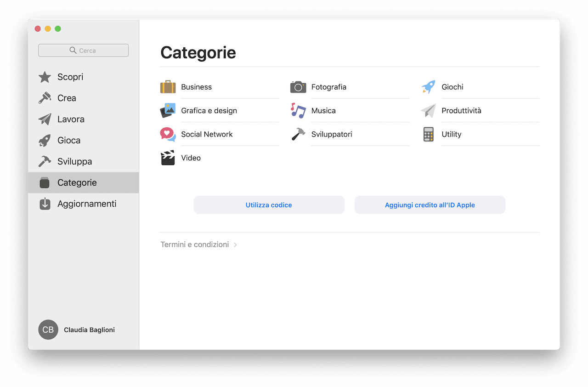This screenshot has height=387, width=588.
Task: Click the Produttività paper plane icon
Action: 429,110
